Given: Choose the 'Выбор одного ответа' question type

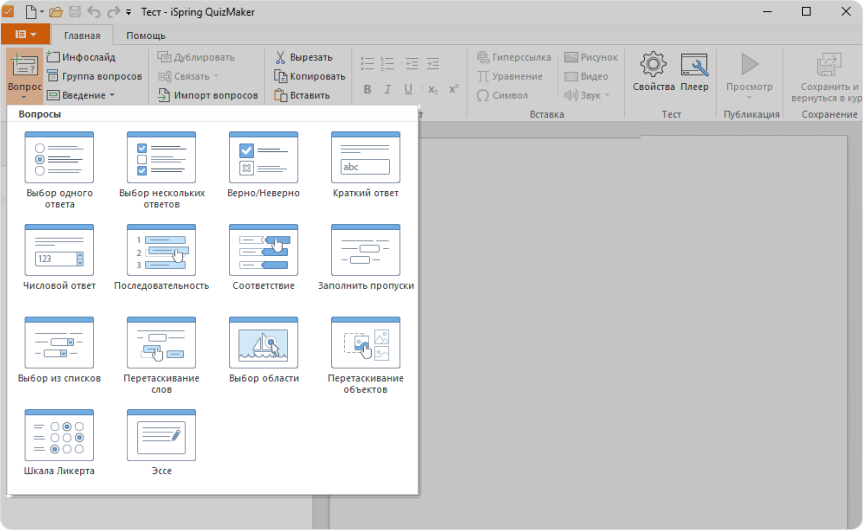Looking at the screenshot, I should click(x=59, y=157).
